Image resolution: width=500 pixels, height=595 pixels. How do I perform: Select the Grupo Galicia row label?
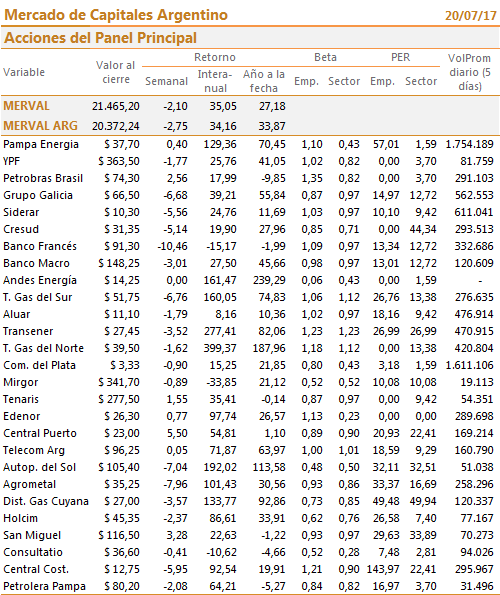38,195
